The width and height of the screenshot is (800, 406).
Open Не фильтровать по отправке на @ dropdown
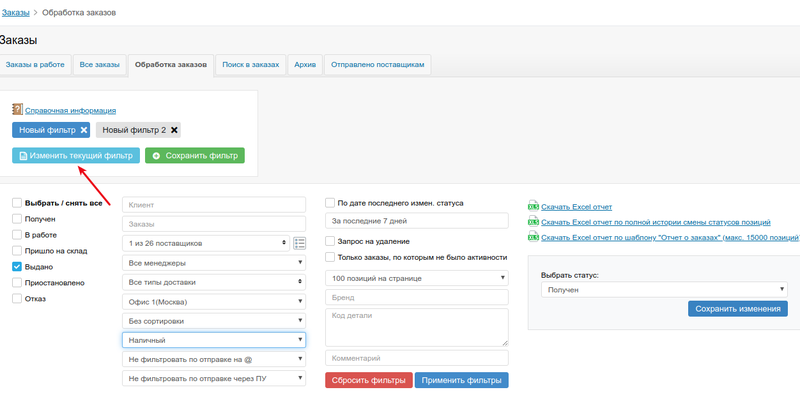point(214,359)
